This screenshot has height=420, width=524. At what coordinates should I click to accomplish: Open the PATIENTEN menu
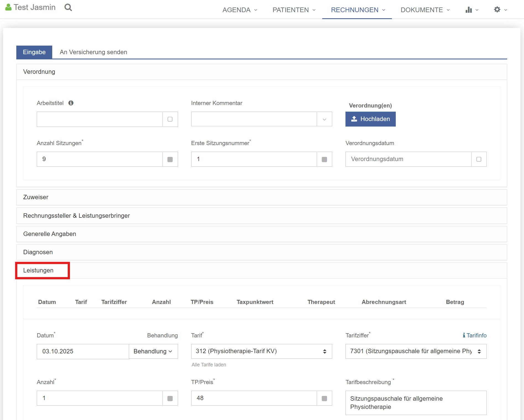point(294,10)
